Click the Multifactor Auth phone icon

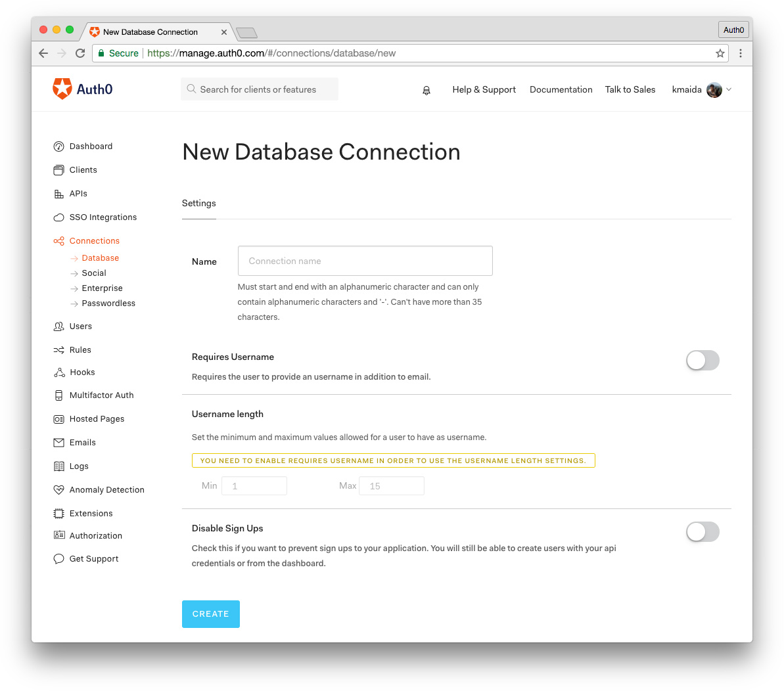point(58,395)
